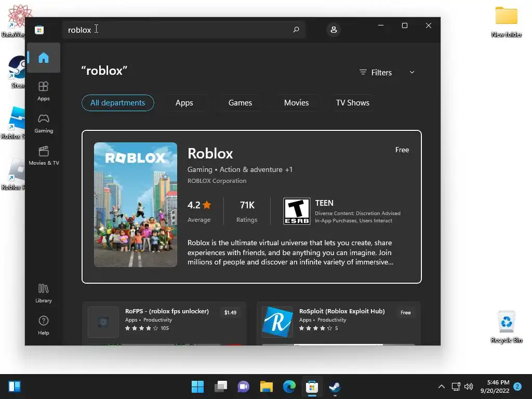Select the New folder desktop icon
The image size is (532, 399).
506,21
